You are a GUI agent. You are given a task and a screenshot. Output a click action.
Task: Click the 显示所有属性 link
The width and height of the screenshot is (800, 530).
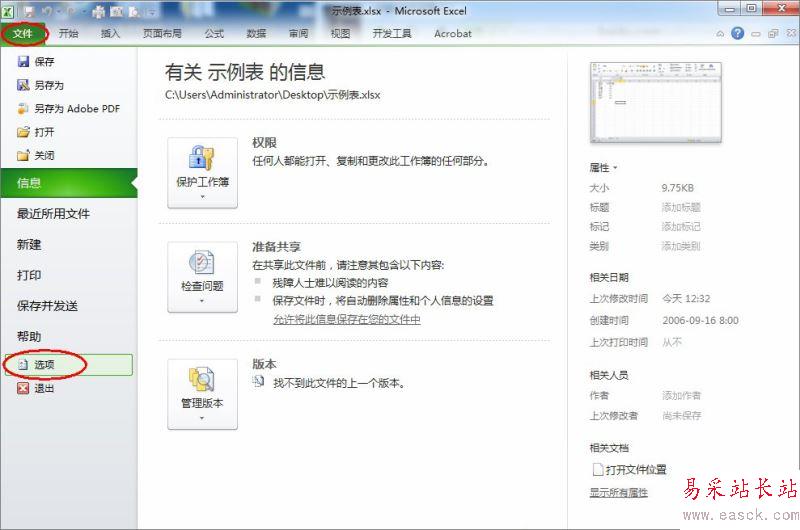[619, 492]
